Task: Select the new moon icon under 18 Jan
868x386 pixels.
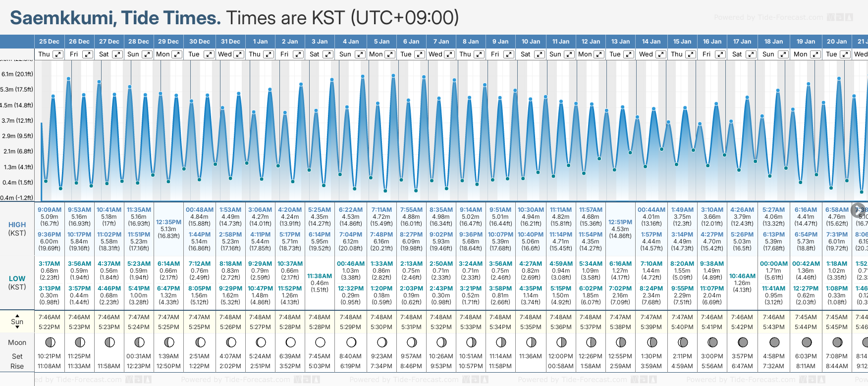Action: click(774, 342)
